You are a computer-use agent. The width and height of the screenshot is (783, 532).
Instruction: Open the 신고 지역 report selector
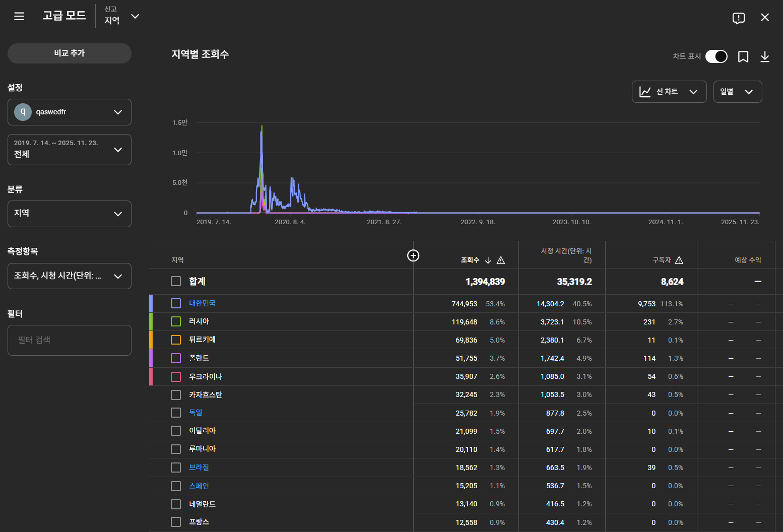pyautogui.click(x=121, y=16)
